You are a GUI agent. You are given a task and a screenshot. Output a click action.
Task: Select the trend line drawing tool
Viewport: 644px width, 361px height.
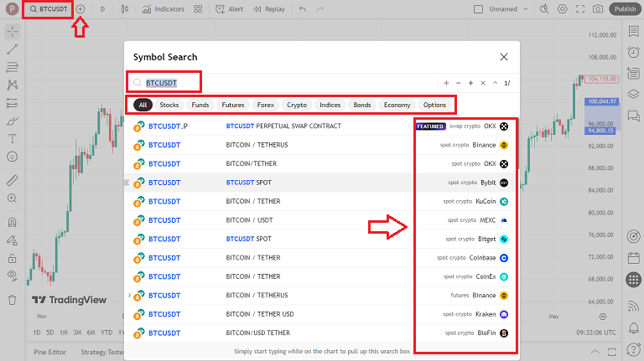coord(13,49)
